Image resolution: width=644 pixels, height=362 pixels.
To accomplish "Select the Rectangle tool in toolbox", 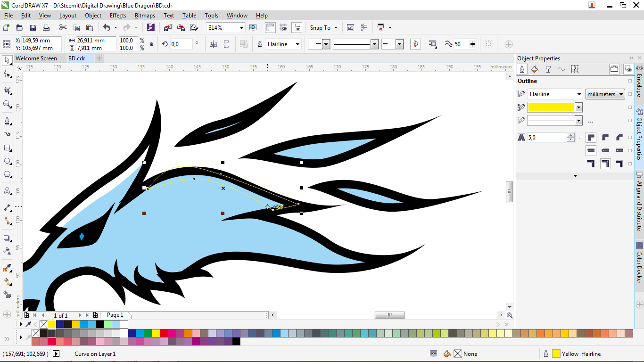I will click(x=7, y=148).
